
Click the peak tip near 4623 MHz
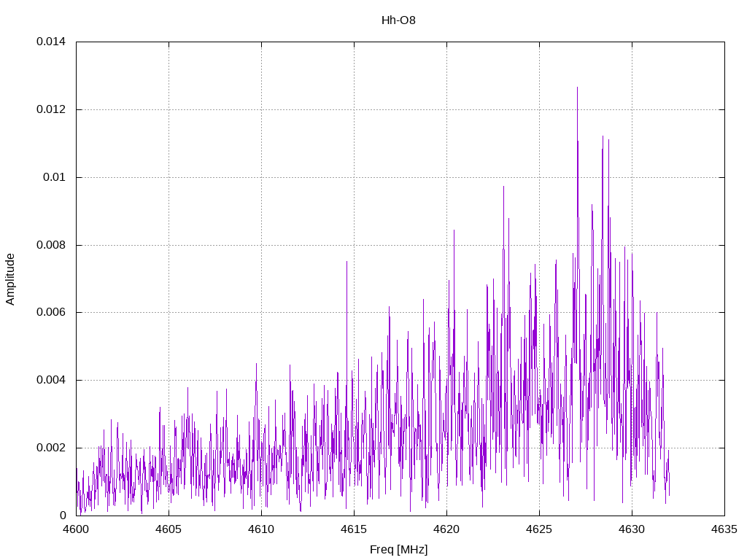[503, 187]
